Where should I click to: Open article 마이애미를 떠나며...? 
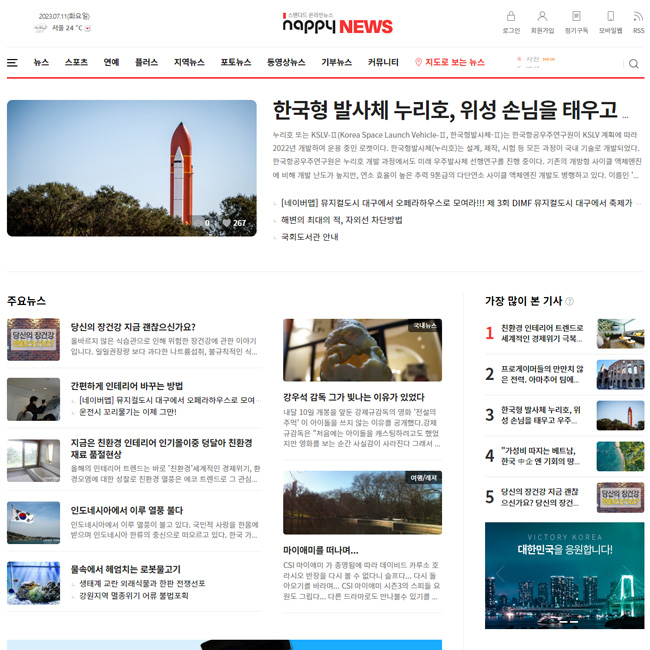click(321, 551)
